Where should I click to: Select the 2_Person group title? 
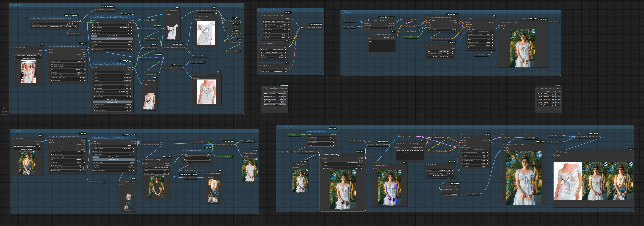[x=16, y=131]
